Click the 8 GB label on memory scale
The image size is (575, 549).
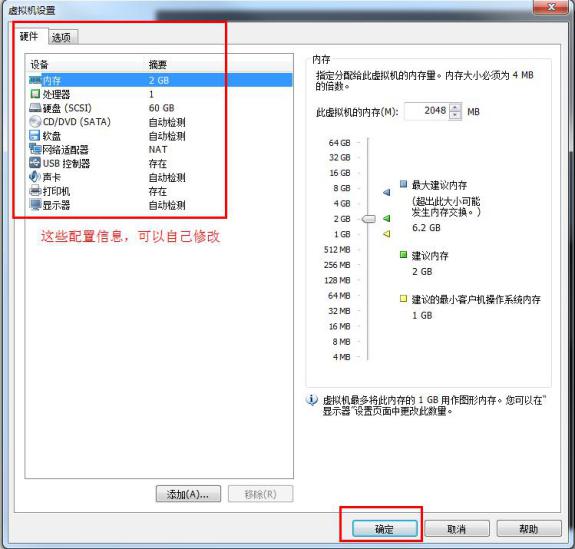(x=342, y=188)
